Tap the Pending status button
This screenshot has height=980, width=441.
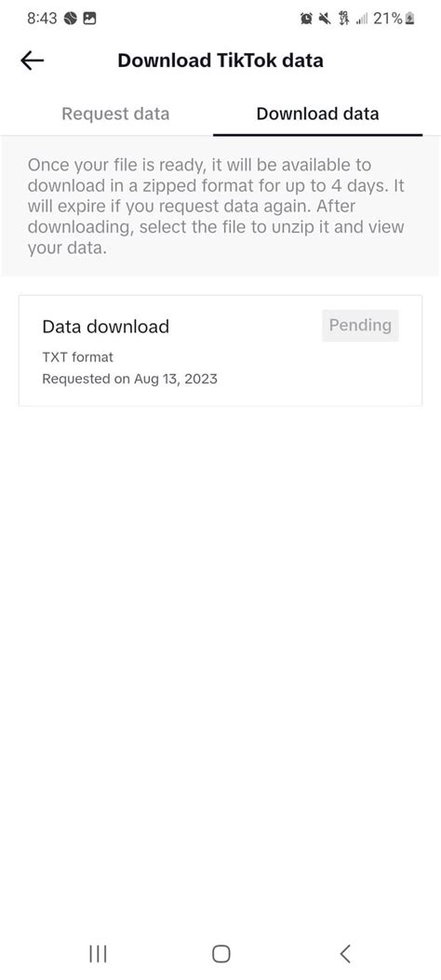point(360,325)
